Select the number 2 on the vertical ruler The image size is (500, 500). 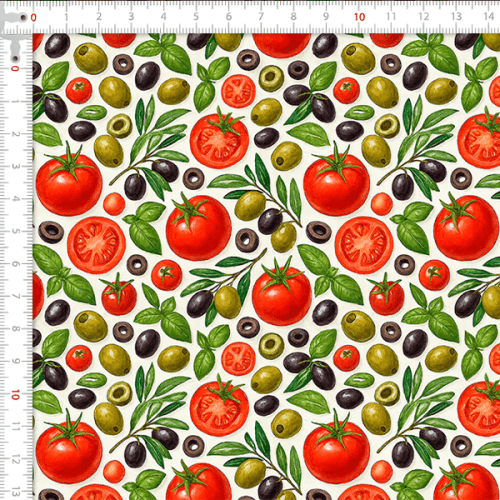(15, 134)
